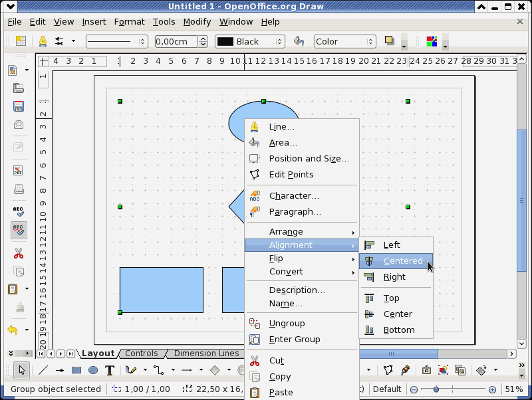Click the Copy icon in left sidebar
The image size is (532, 400).
coord(19,271)
